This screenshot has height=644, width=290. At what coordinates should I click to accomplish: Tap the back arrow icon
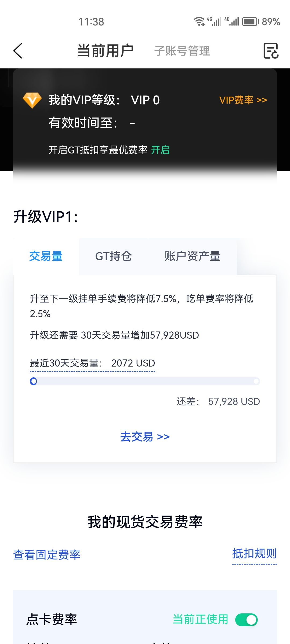pos(18,51)
